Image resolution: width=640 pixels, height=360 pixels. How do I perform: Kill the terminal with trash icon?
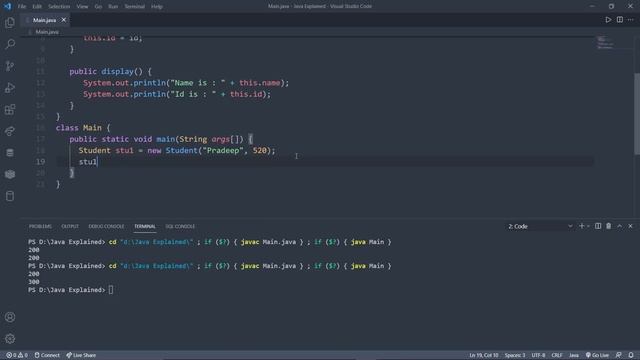pos(609,226)
